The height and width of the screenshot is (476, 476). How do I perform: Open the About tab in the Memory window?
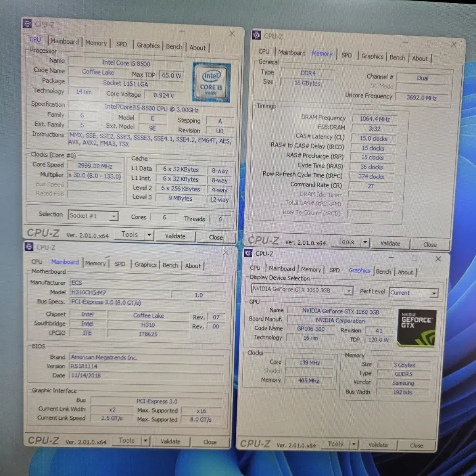click(420, 58)
